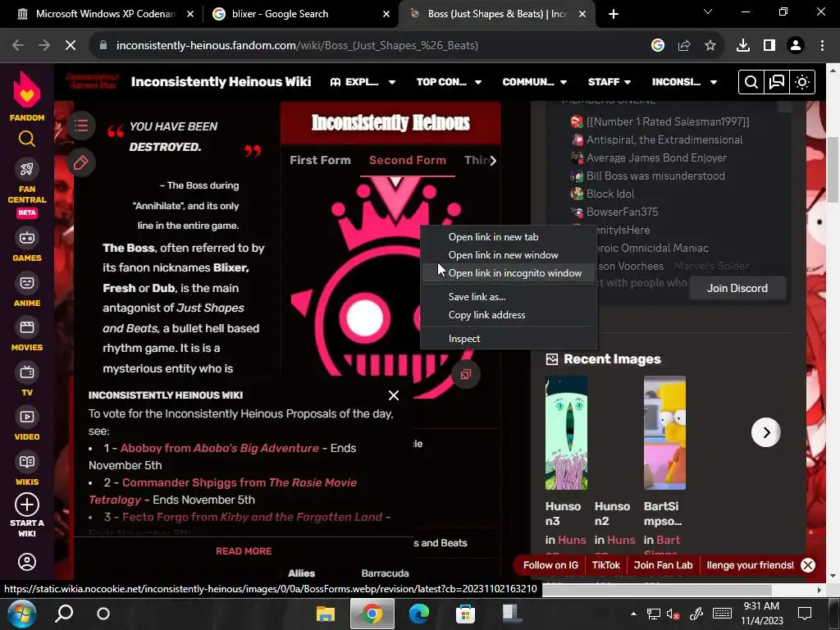Open the wiki discussions icon
This screenshot has width=840, height=630.
coord(776,82)
